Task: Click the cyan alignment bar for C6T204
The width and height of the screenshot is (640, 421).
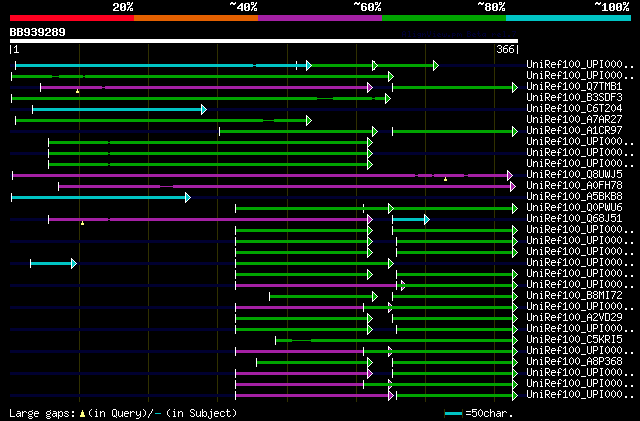Action: [x=117, y=109]
